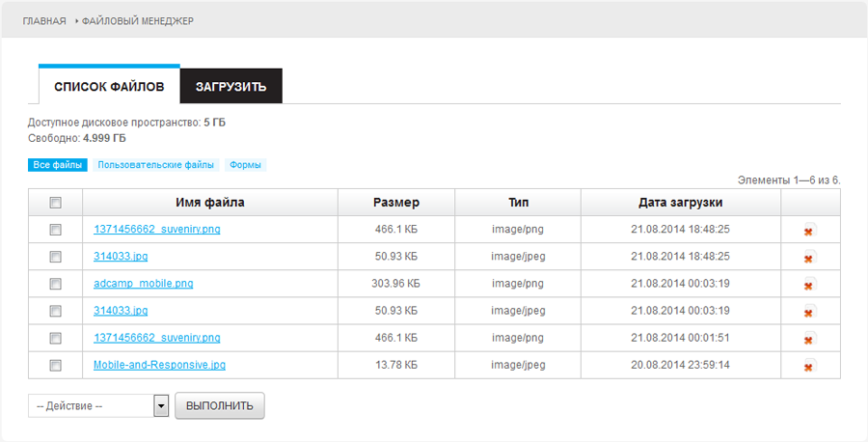Screen dimensions: 868x442
Task: Toggle the select-all checkbox in table header
Action: pos(55,203)
